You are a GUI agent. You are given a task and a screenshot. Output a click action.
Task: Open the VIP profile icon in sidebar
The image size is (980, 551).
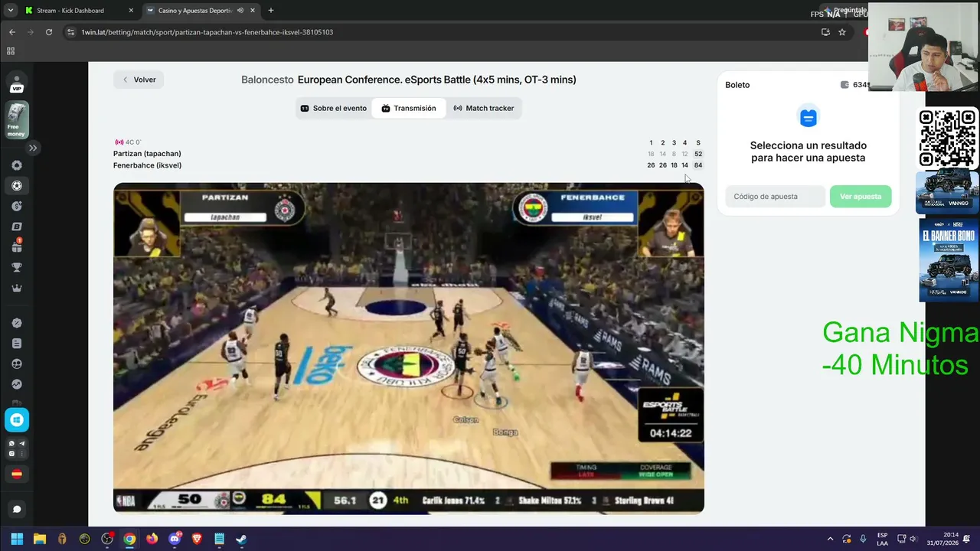(17, 83)
